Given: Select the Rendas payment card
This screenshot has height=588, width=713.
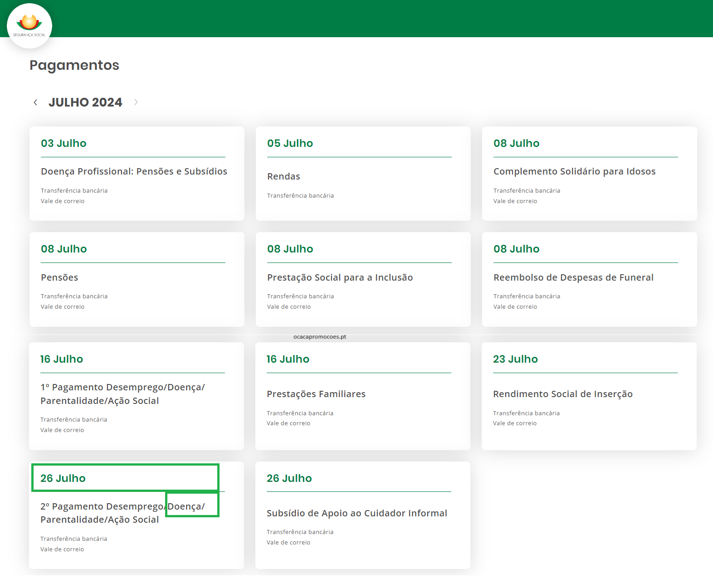Looking at the screenshot, I should pyautogui.click(x=283, y=176).
